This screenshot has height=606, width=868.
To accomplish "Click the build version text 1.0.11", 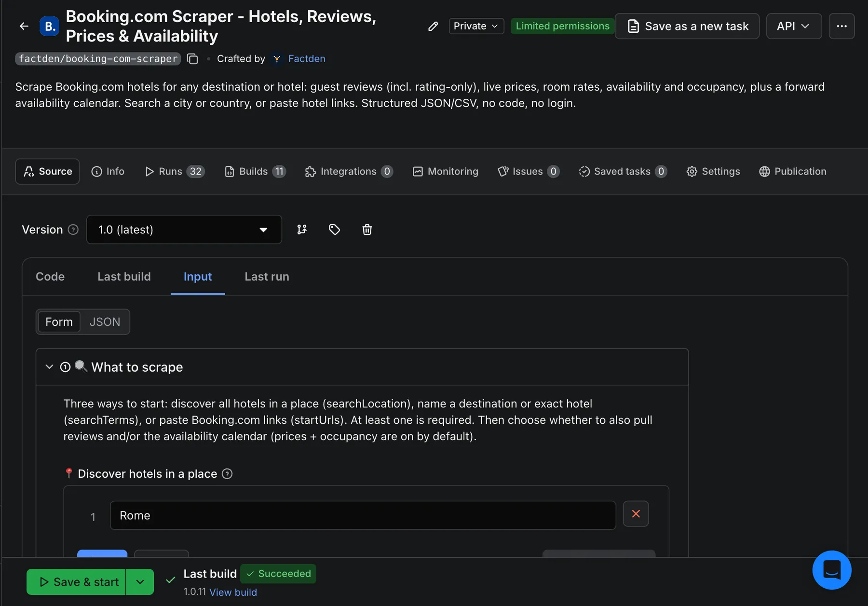I will pyautogui.click(x=195, y=592).
